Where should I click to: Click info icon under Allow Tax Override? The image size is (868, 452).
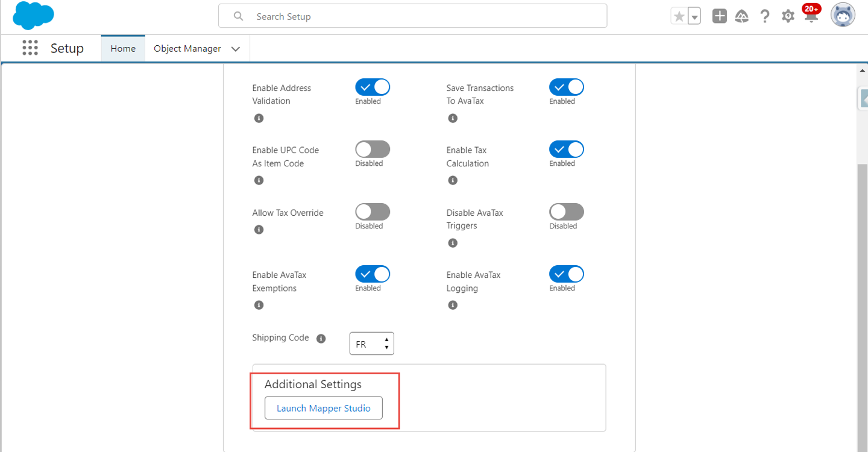(x=259, y=230)
